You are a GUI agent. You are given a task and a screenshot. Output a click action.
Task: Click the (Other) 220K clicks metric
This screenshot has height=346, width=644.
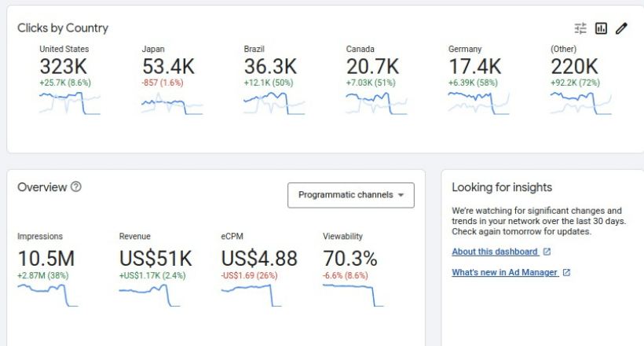coord(574,67)
